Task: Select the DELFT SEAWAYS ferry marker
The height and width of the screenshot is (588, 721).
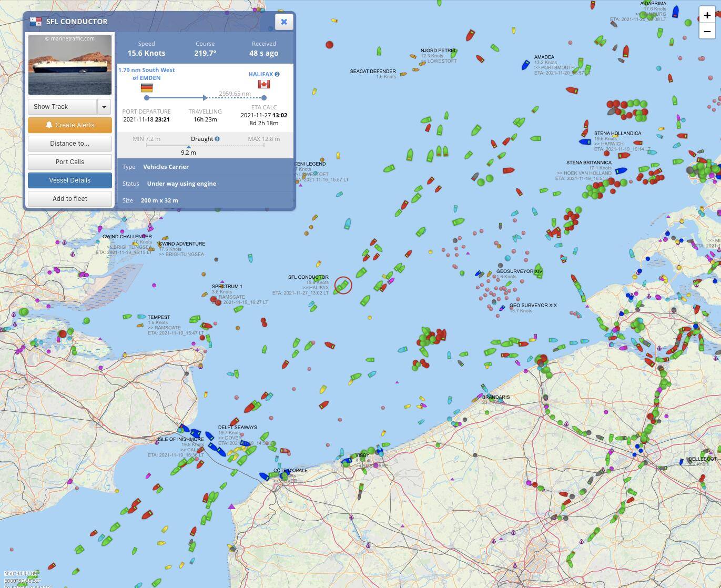Action: click(x=210, y=436)
